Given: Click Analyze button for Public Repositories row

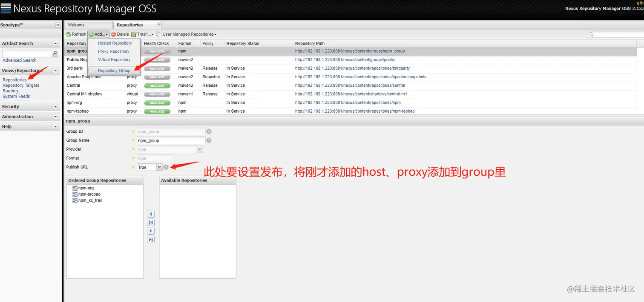Looking at the screenshot, I should tap(157, 60).
